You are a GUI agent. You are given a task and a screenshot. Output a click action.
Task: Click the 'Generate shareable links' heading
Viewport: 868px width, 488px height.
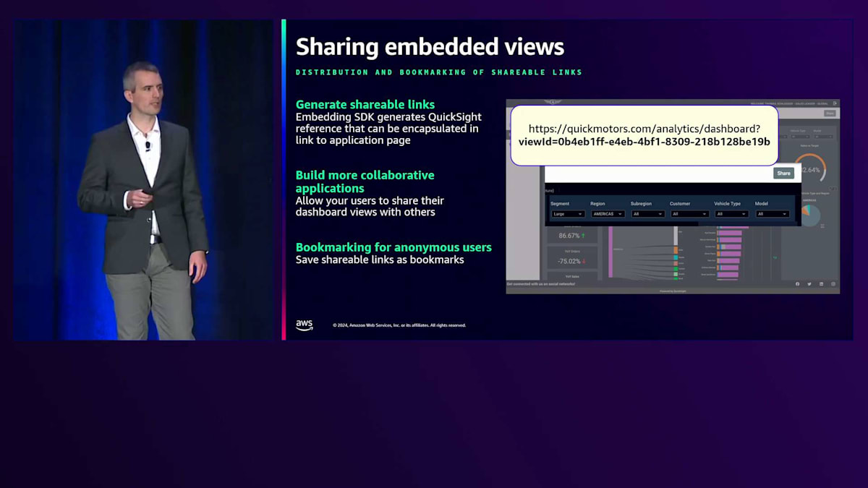click(365, 104)
